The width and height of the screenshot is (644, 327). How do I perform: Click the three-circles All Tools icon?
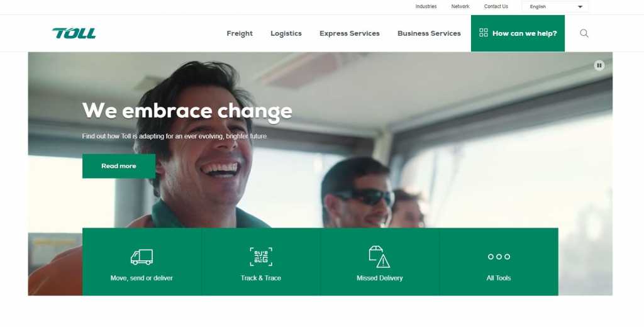(499, 257)
